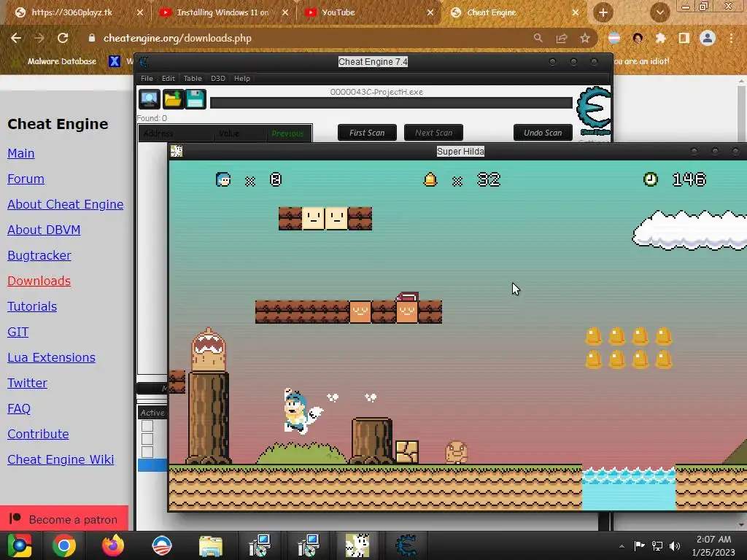Open the D3D menu in Cheat Engine
The image size is (747, 560).
(217, 79)
